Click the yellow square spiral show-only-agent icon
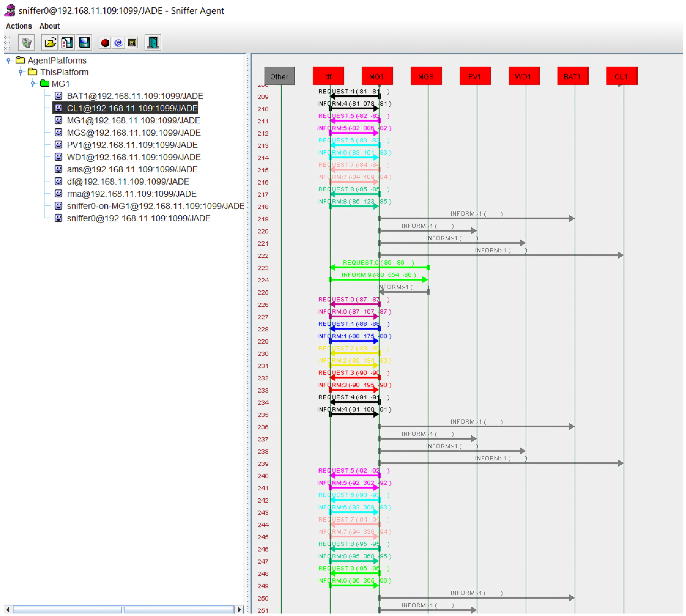This screenshot has width=686, height=616. click(132, 43)
